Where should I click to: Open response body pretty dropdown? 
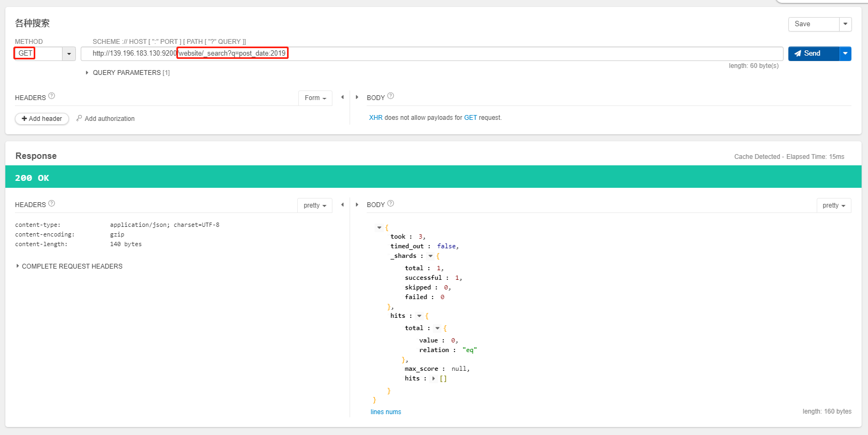[x=834, y=205]
